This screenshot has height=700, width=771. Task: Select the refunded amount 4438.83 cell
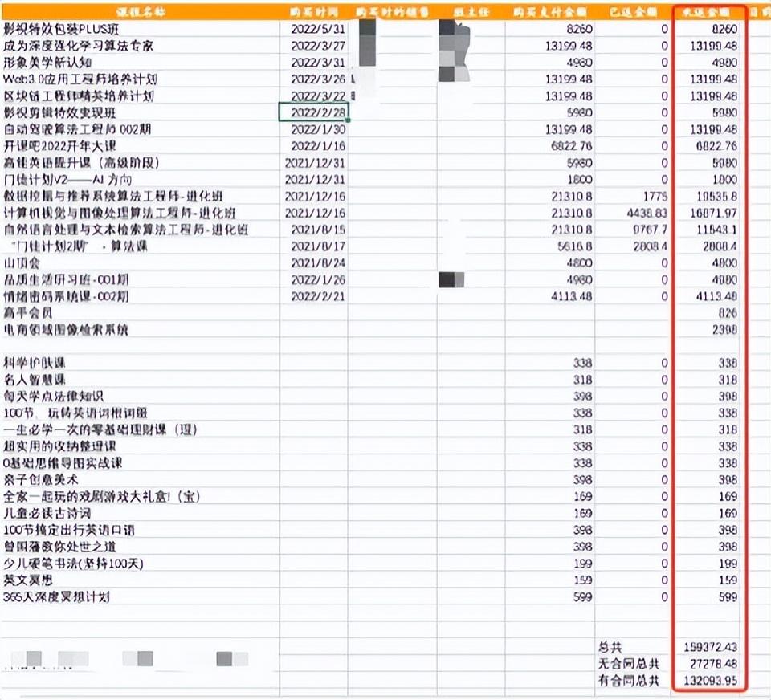point(638,213)
